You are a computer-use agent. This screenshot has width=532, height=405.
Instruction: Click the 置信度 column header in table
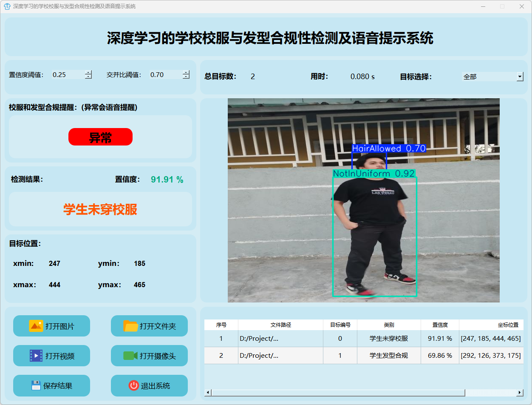coord(440,325)
